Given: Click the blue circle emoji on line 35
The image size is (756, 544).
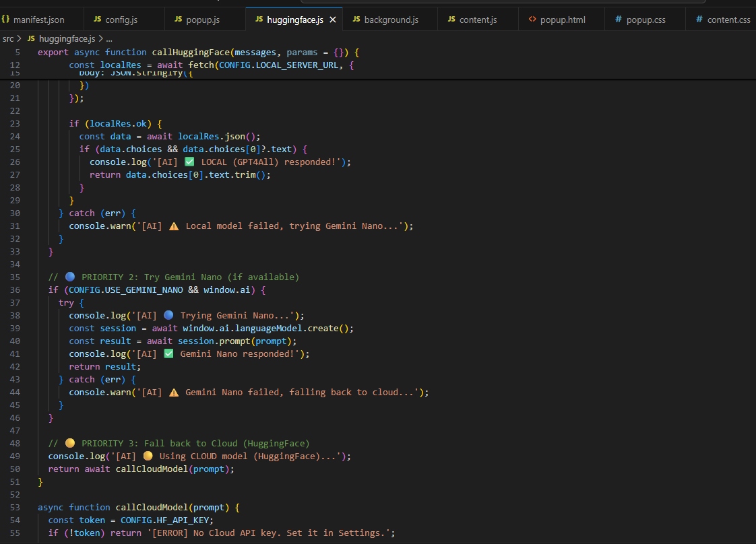Looking at the screenshot, I should (x=70, y=277).
